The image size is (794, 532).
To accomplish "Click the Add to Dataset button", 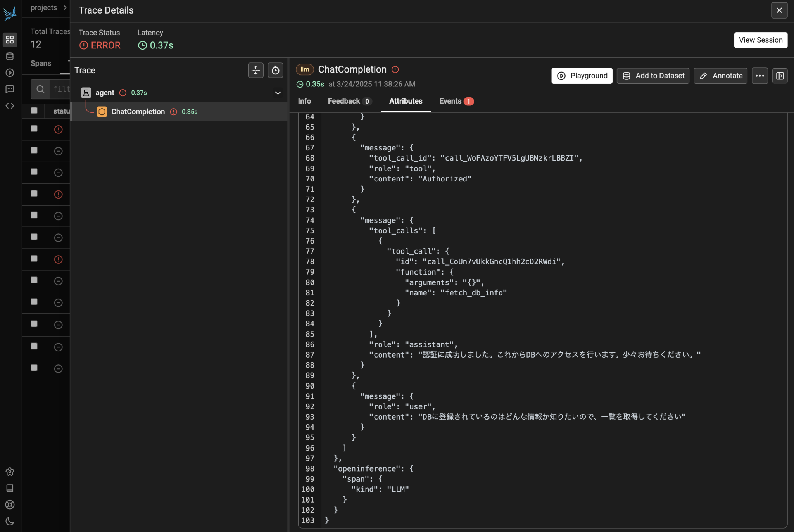I will click(x=652, y=76).
